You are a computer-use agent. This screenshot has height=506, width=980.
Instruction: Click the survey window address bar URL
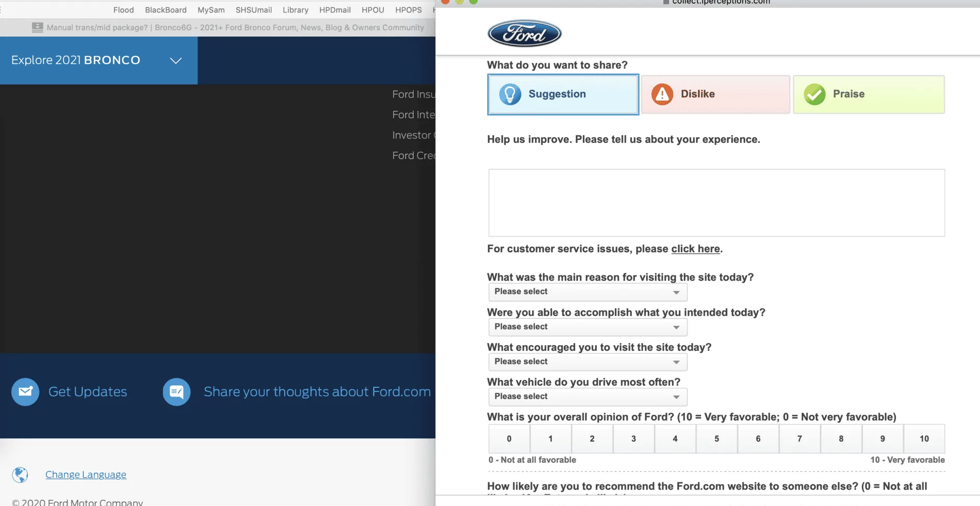click(x=721, y=2)
